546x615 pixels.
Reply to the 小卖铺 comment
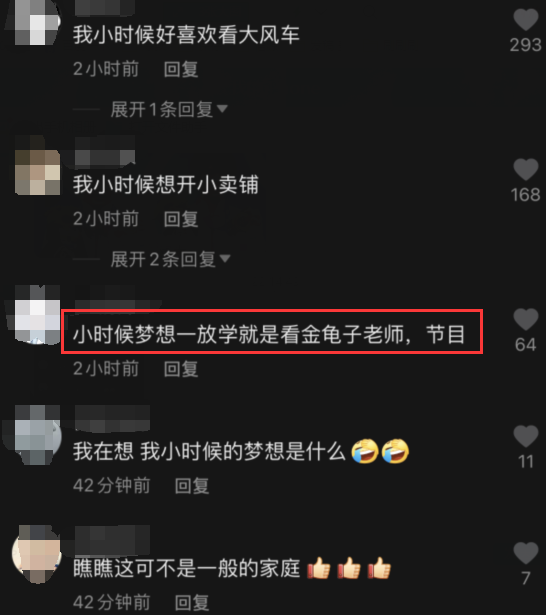point(181,219)
